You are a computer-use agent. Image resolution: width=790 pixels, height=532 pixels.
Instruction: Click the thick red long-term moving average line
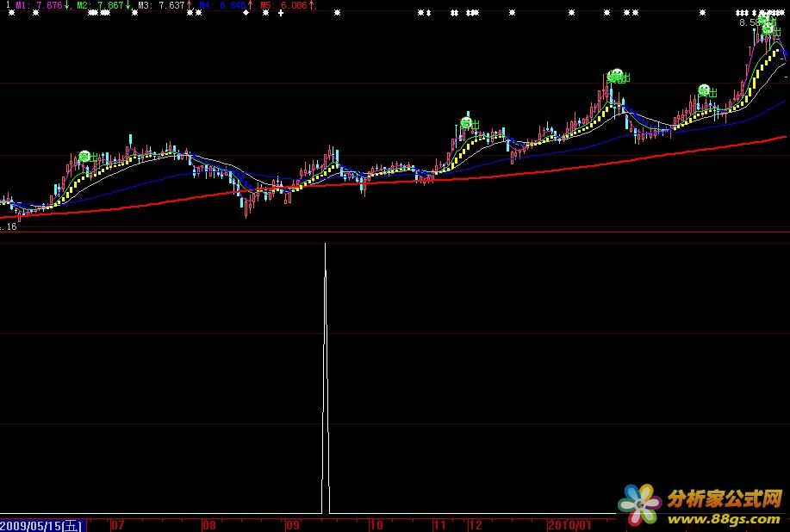[x=517, y=169]
